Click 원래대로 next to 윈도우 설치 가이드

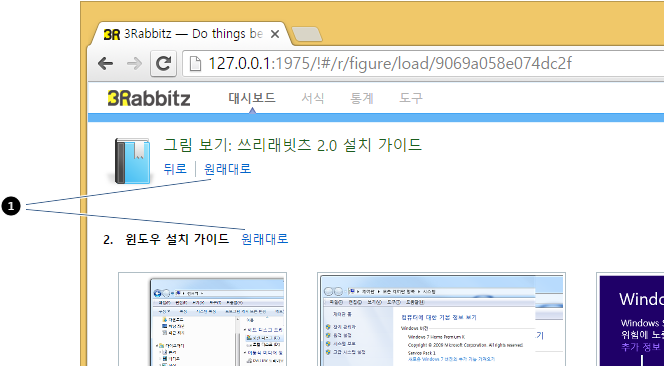point(265,239)
